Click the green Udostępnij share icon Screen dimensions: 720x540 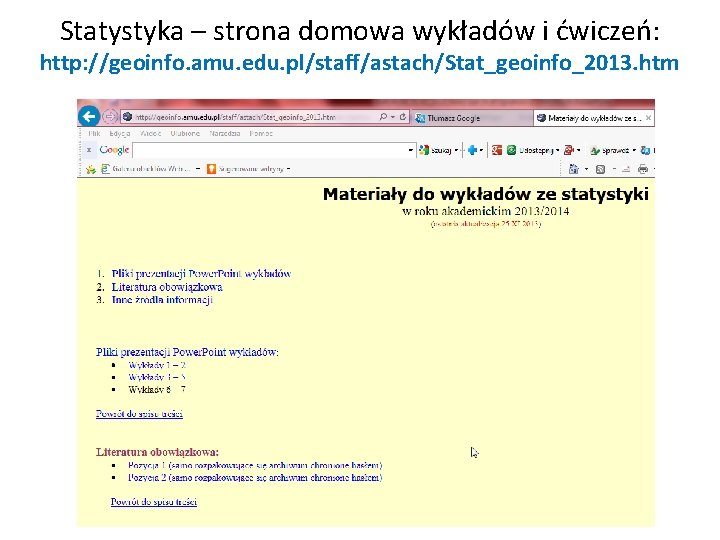tap(511, 150)
